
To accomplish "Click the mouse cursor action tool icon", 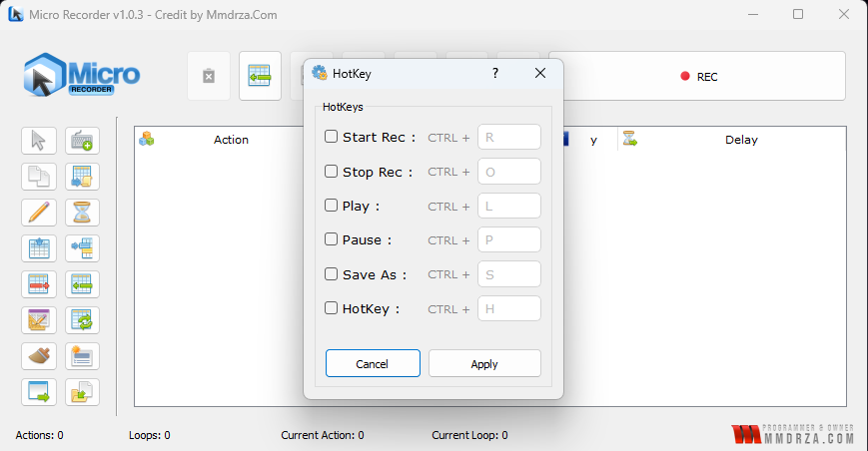I will [x=39, y=141].
